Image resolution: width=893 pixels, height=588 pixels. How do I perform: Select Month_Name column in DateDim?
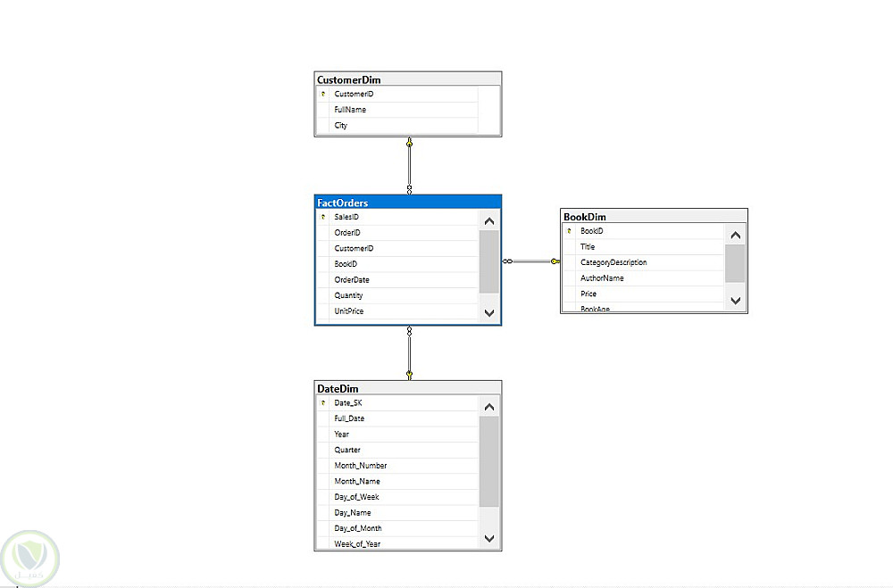point(397,482)
